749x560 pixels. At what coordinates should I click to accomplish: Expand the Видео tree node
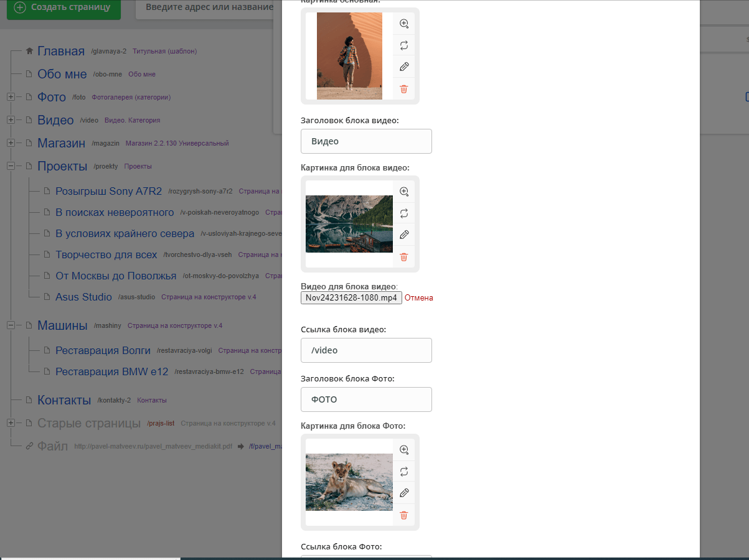tap(11, 120)
